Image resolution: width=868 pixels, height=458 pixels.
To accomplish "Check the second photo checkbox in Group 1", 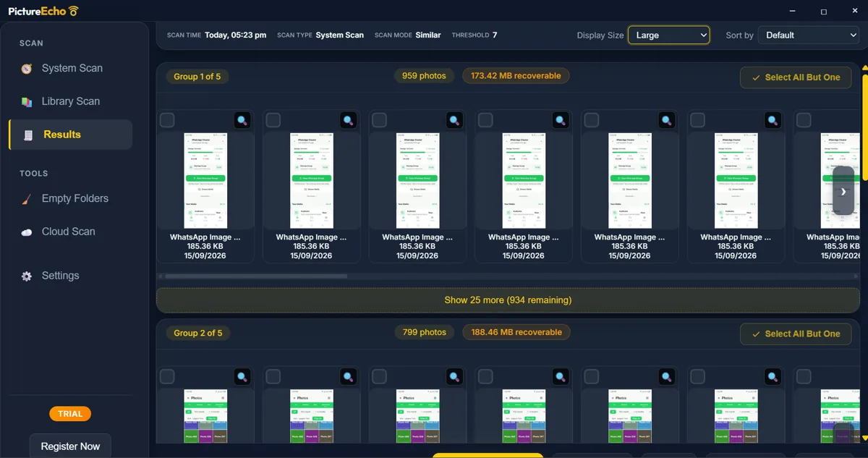I will [273, 120].
